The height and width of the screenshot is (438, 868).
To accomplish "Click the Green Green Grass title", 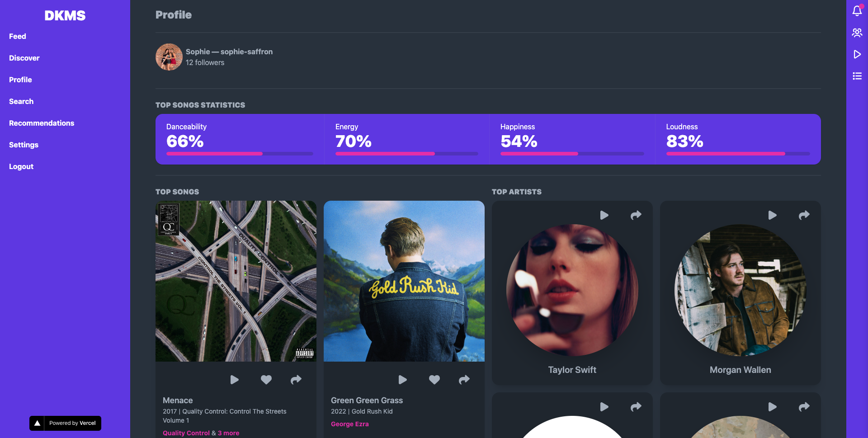I will coord(367,400).
